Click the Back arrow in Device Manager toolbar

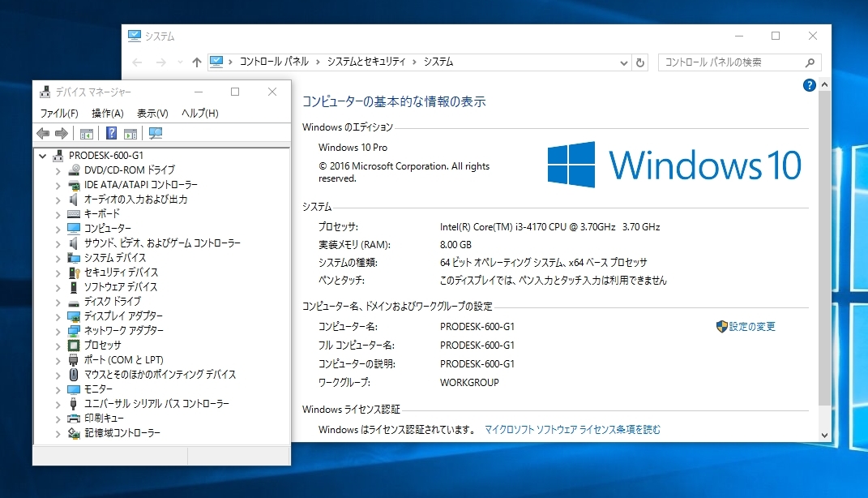pyautogui.click(x=43, y=133)
